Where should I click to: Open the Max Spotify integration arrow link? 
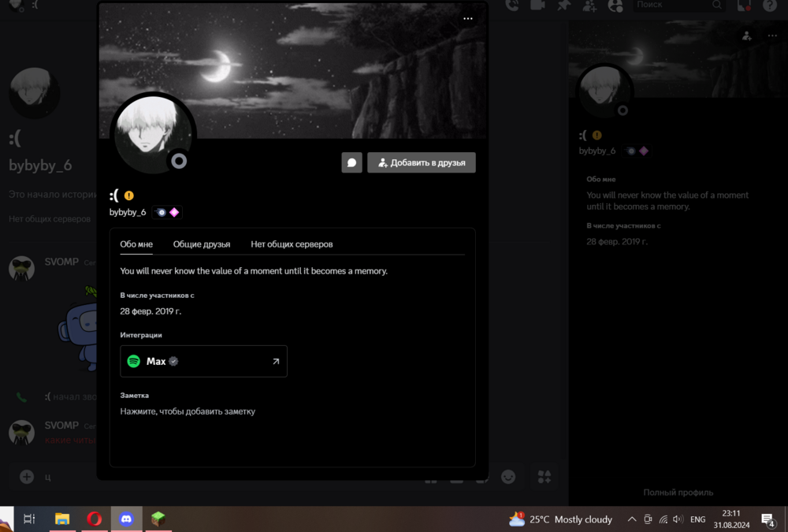point(276,361)
